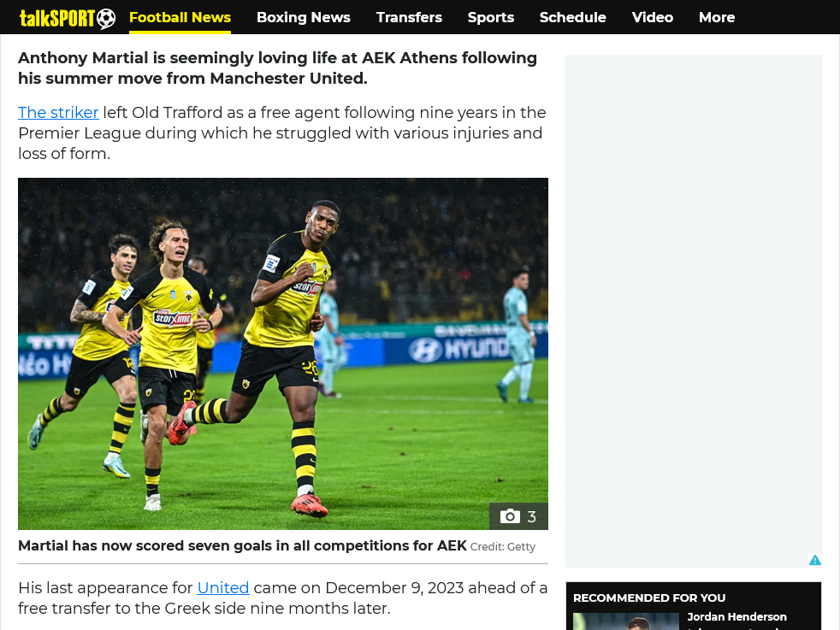840x630 pixels.
Task: Click the photo caption about seven goals
Action: click(242, 545)
